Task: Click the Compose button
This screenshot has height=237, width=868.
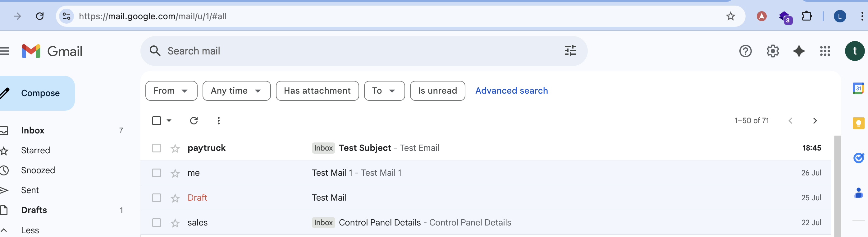Action: [40, 93]
